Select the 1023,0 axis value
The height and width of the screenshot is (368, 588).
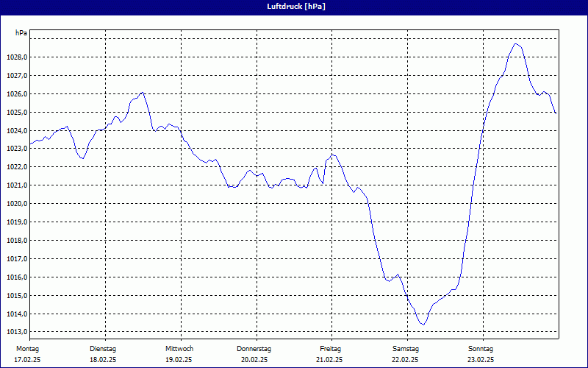click(x=17, y=149)
